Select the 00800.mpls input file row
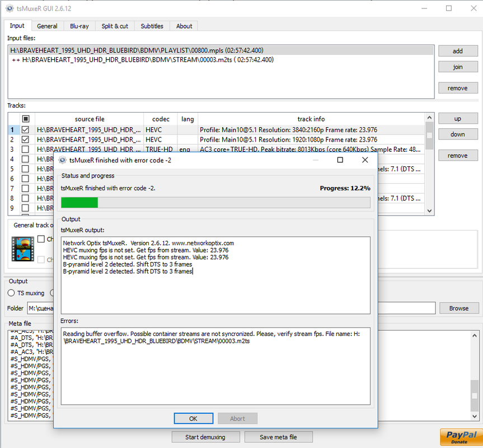This screenshot has width=483, height=448. [x=221, y=50]
